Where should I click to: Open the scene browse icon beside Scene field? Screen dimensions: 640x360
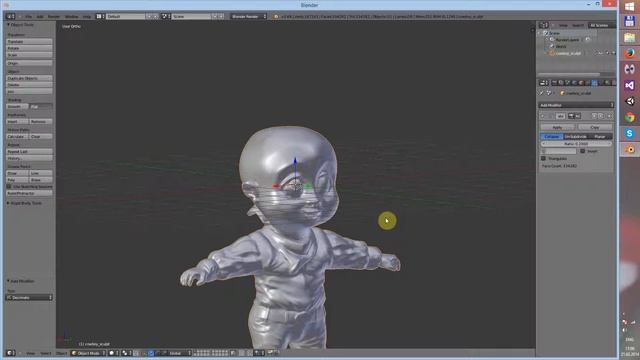coord(165,16)
